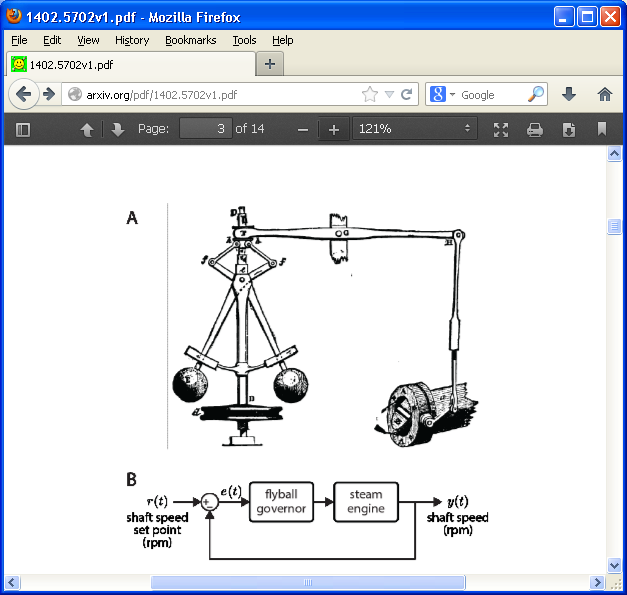Go to next PDF page
This screenshot has width=627, height=595.
(x=117, y=129)
